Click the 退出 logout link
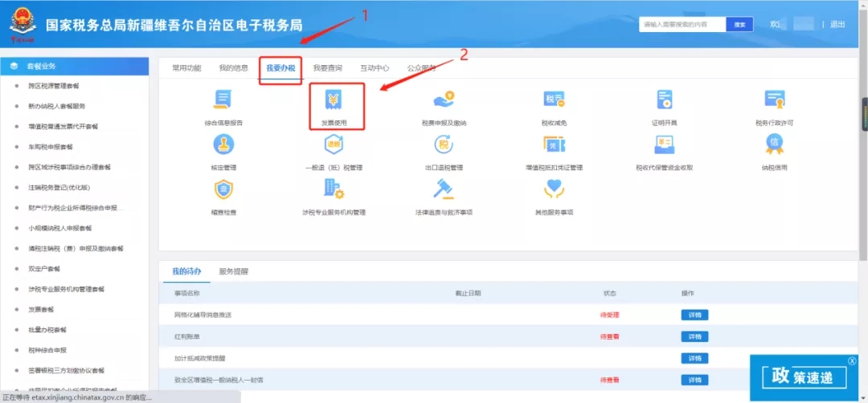Viewport: 868px width, 403px height. point(837,25)
